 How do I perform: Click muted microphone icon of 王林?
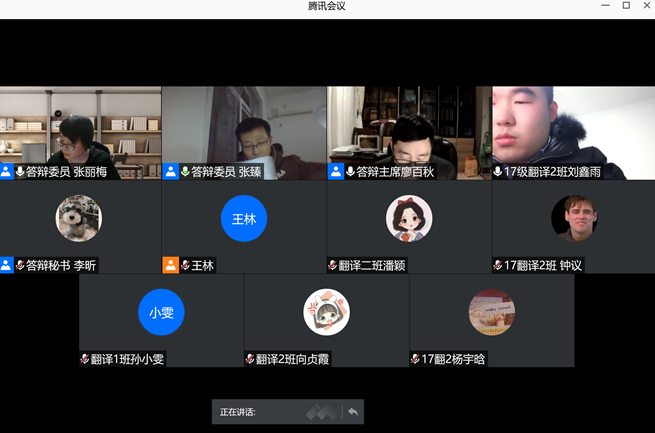tap(185, 265)
